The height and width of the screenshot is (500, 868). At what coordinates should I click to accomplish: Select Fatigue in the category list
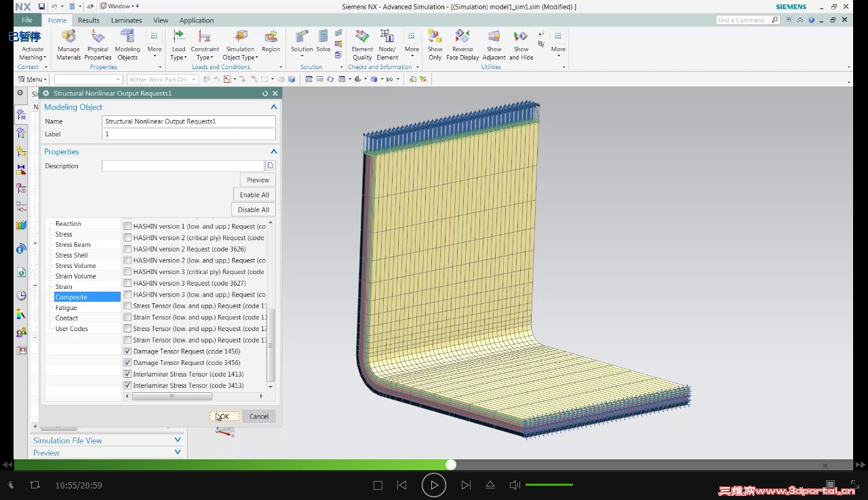[x=66, y=308]
